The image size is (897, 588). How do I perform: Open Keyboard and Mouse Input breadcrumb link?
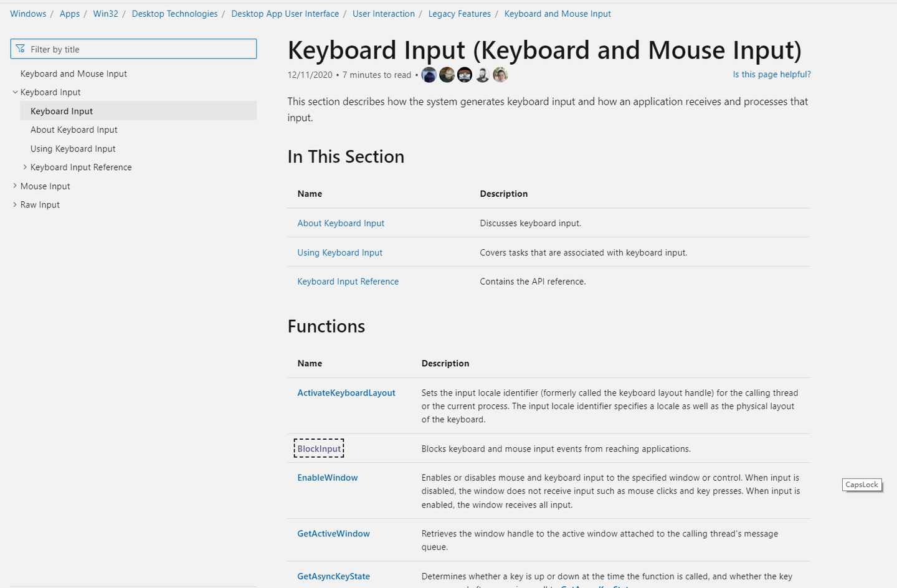[x=558, y=14]
